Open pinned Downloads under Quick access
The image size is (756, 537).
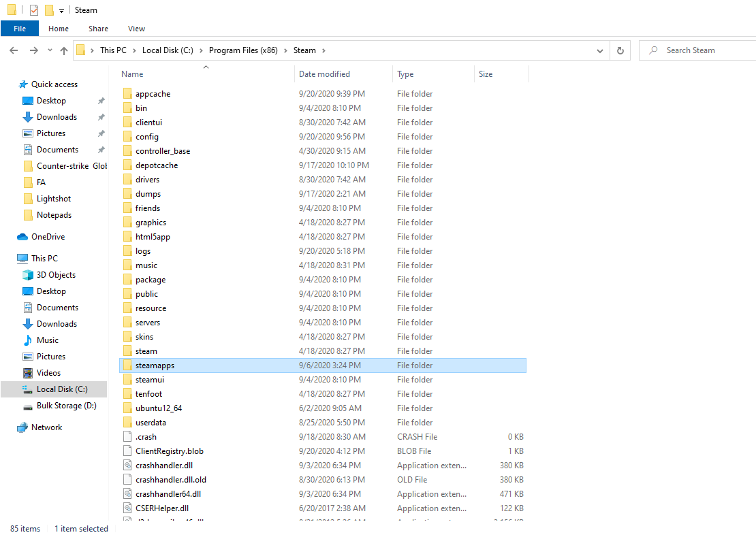pyautogui.click(x=57, y=117)
